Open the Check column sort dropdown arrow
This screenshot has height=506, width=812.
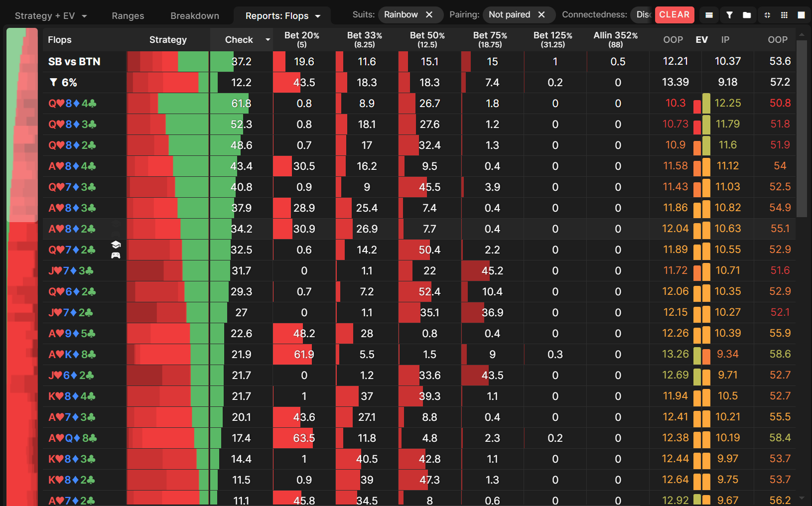coord(268,40)
